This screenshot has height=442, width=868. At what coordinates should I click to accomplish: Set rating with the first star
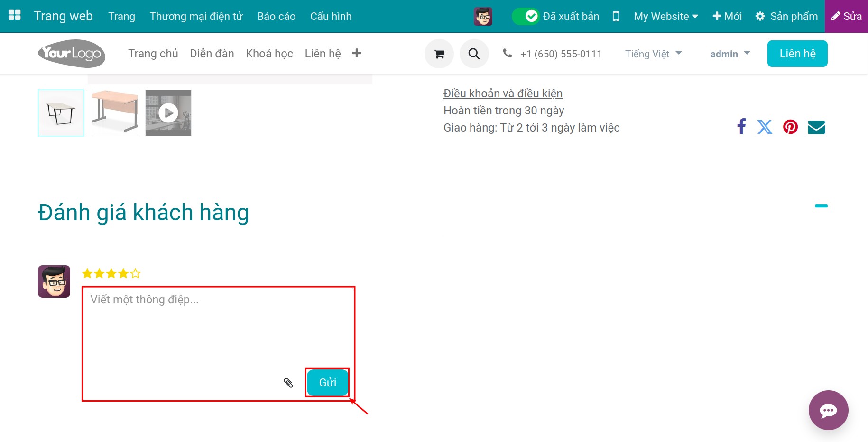click(x=87, y=273)
